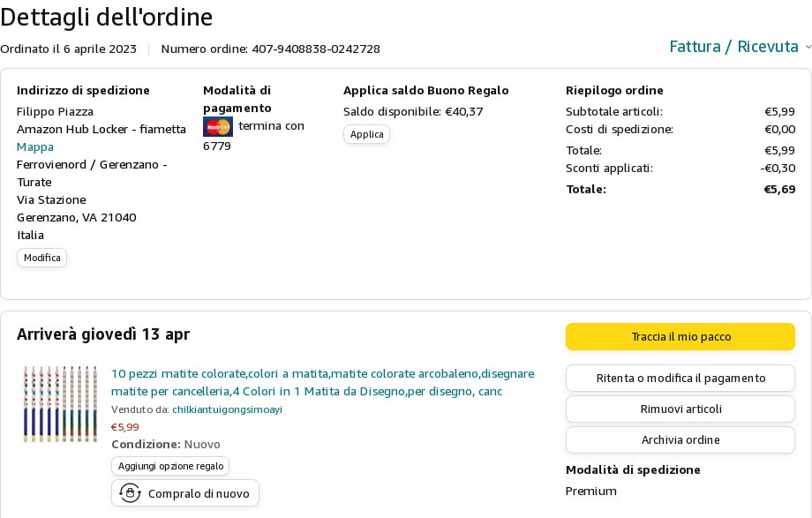Screen dimensions: 812x518
Task: Click the red €5,99 product price
Action: pyautogui.click(x=124, y=427)
